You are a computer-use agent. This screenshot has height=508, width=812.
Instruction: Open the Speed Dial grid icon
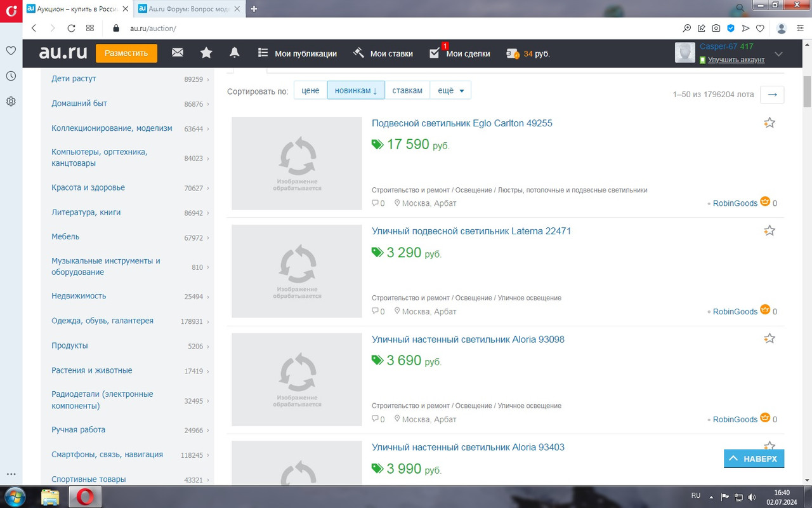point(90,28)
